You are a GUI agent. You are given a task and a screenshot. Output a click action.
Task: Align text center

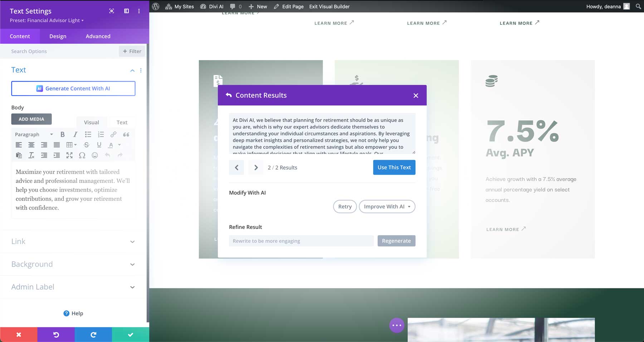(x=31, y=145)
